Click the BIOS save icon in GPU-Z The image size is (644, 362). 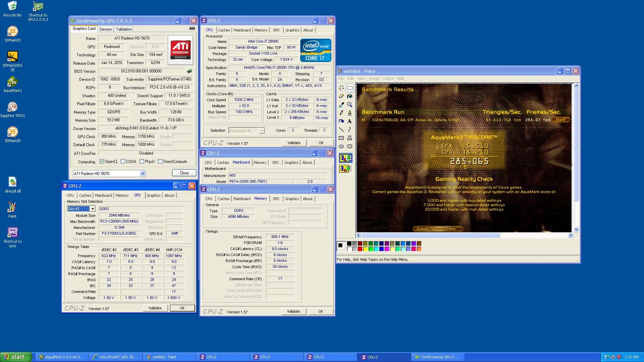190,71
